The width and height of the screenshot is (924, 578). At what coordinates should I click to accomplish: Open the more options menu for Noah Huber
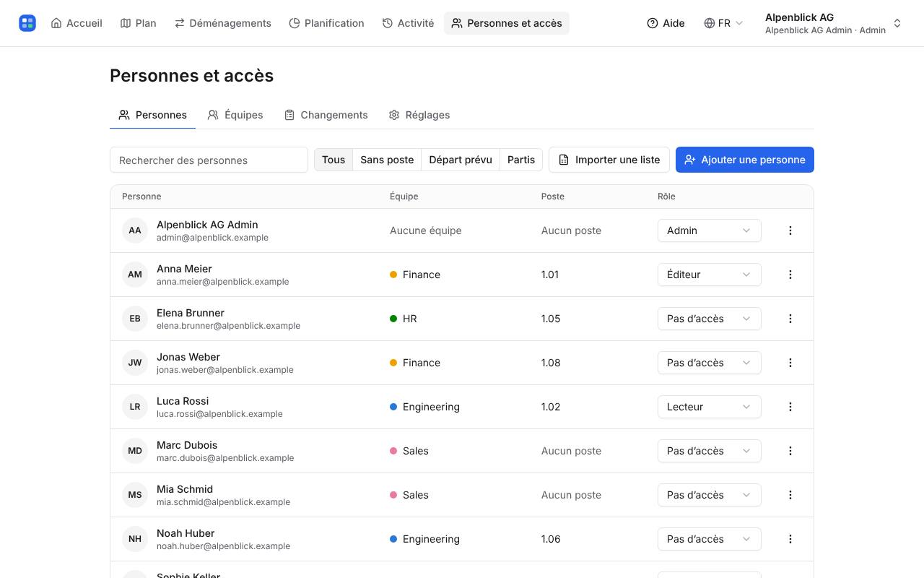pyautogui.click(x=790, y=539)
